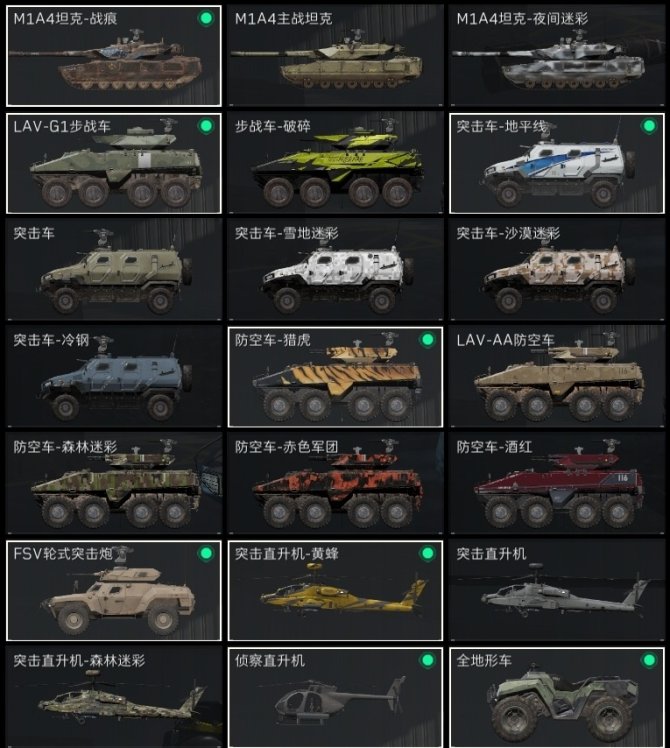Choose the 突击车-雪地迷彩 snow camo

click(335, 270)
